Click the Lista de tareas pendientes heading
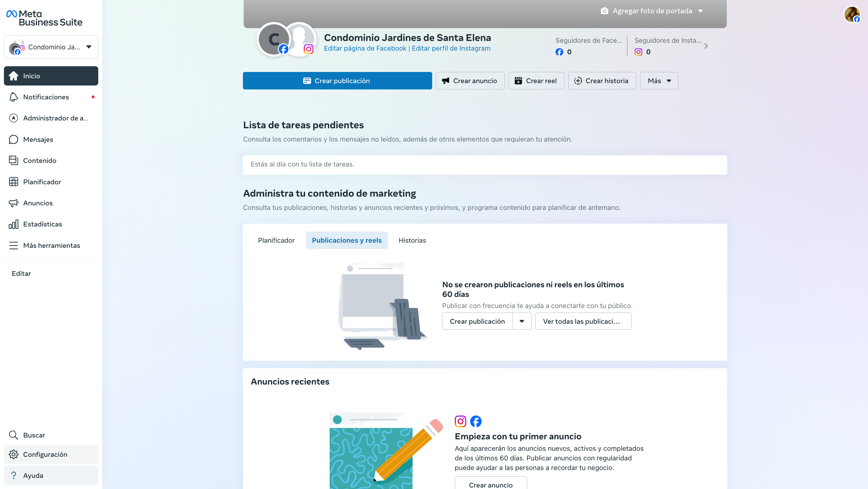The image size is (868, 489). tap(303, 125)
